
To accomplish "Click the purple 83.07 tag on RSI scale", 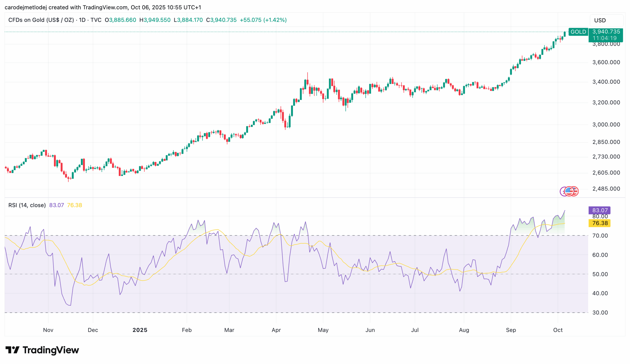I will [599, 210].
